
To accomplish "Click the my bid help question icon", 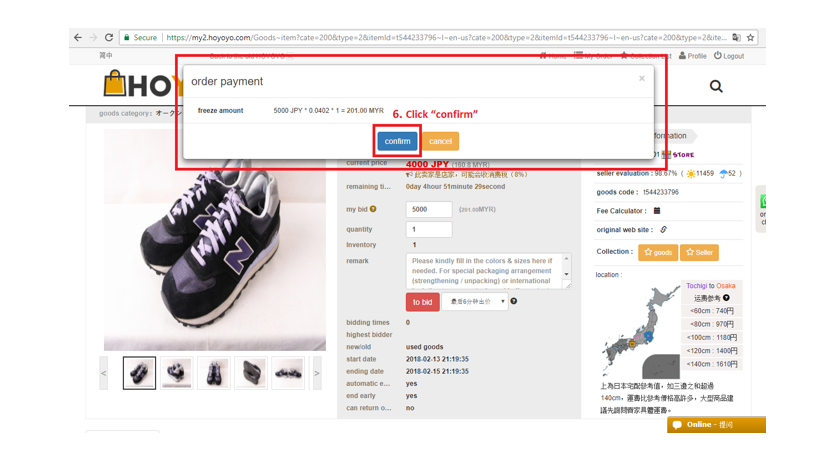I will coord(373,209).
